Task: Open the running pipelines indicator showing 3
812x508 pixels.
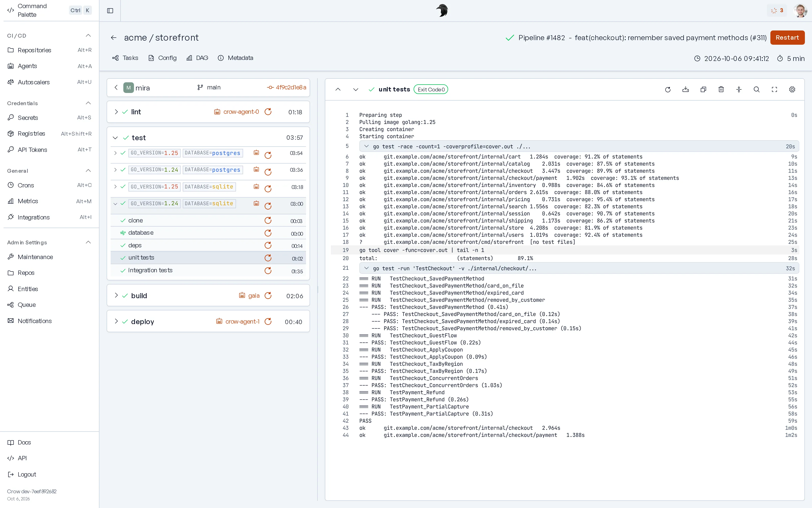Action: tap(777, 11)
